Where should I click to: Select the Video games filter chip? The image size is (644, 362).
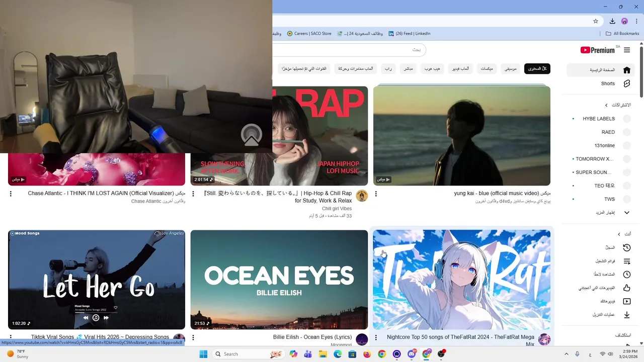tap(460, 68)
